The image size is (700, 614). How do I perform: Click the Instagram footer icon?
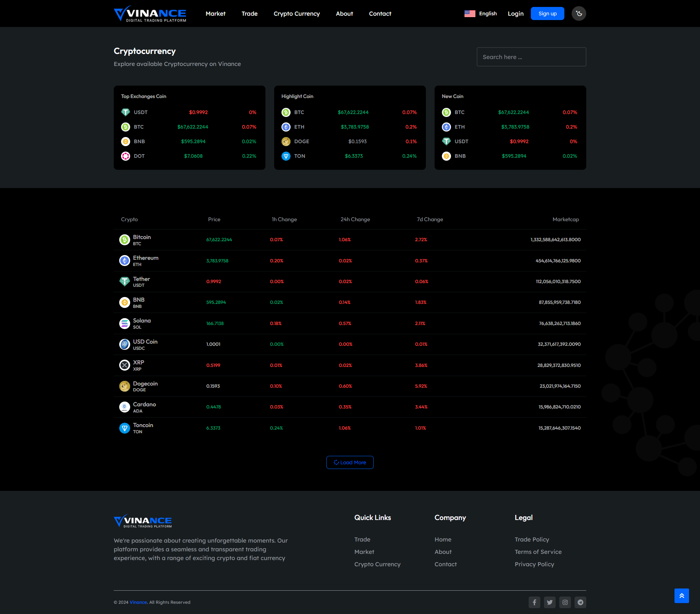click(x=565, y=602)
